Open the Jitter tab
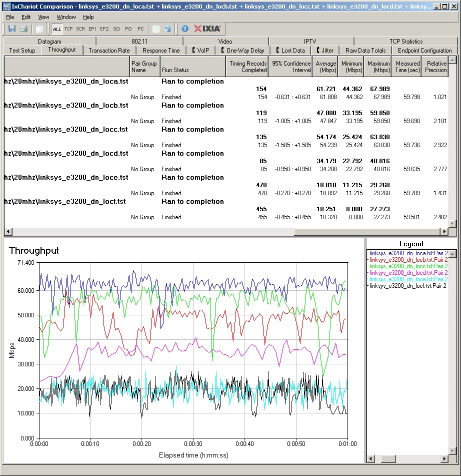The image size is (461, 476). point(324,51)
